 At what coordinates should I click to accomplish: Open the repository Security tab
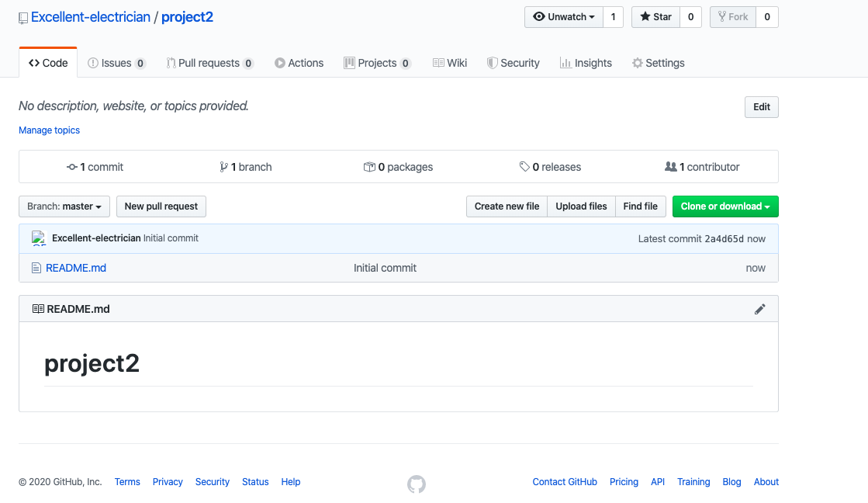pos(514,63)
